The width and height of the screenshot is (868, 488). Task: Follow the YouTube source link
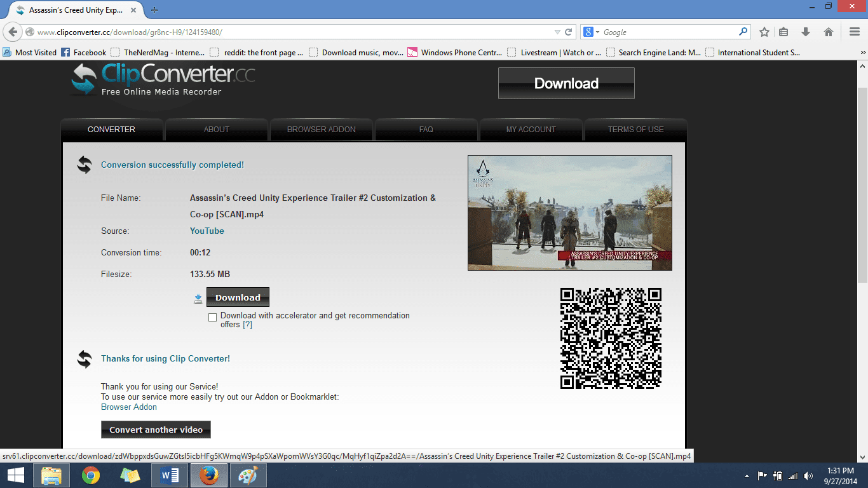click(207, 231)
